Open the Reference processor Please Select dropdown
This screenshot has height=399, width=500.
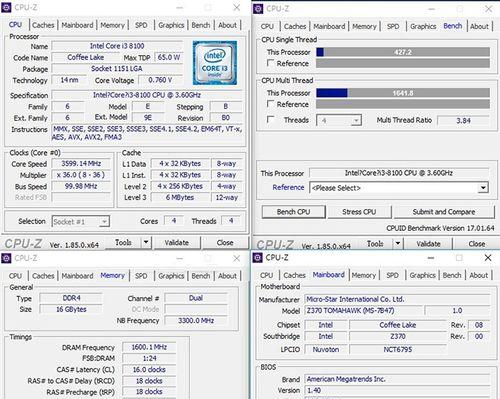pos(399,188)
